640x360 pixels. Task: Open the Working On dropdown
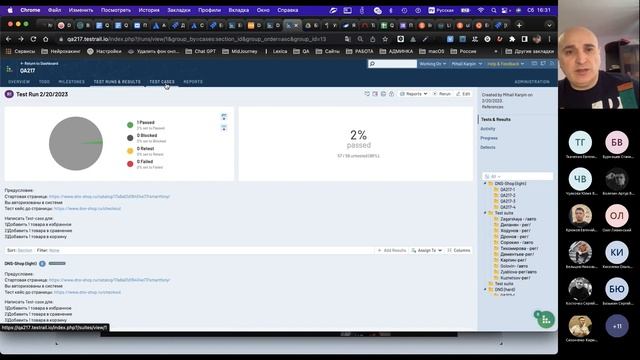pos(433,64)
